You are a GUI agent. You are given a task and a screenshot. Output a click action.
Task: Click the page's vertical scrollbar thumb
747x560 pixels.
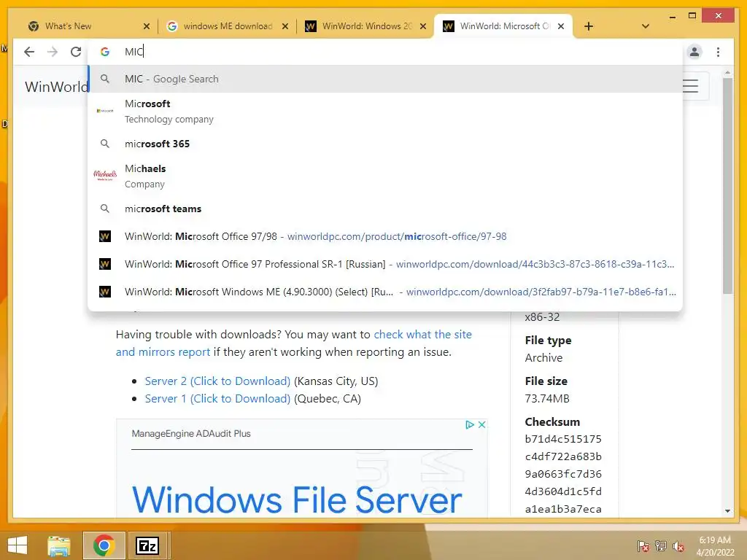point(727,186)
